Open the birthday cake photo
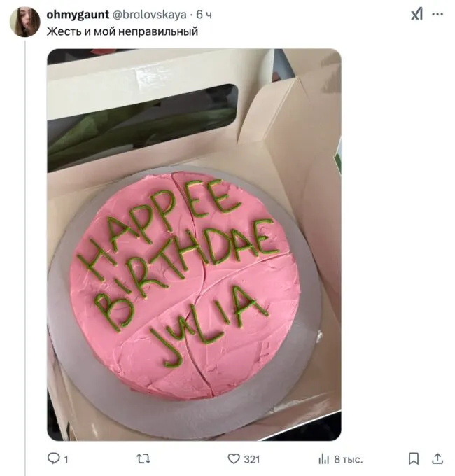The image size is (455, 476). click(195, 245)
